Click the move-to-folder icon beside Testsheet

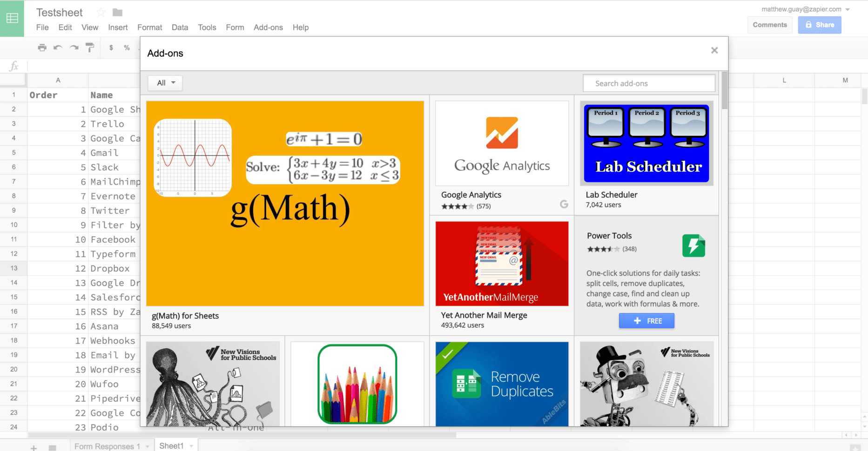coord(117,12)
